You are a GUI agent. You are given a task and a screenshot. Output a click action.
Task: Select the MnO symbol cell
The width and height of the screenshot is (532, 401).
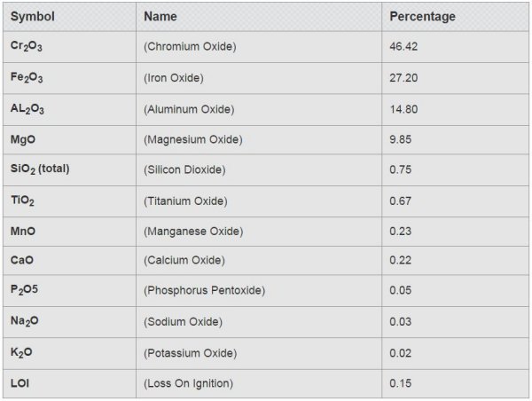click(23, 232)
